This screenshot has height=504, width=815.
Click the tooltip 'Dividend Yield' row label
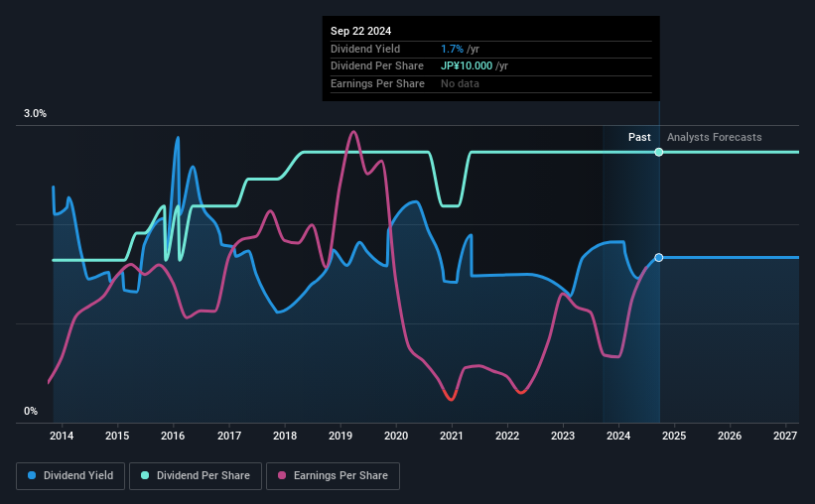coord(365,49)
